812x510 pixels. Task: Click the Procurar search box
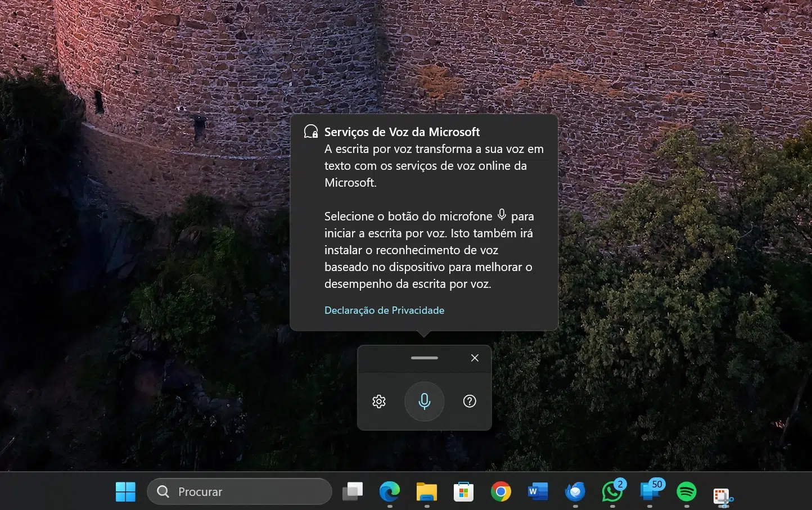tap(240, 492)
